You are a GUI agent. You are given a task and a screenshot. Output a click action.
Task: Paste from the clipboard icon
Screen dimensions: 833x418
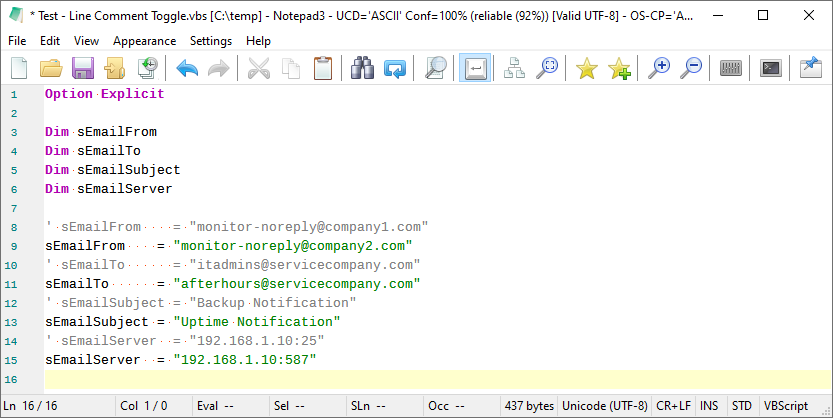[x=322, y=69]
